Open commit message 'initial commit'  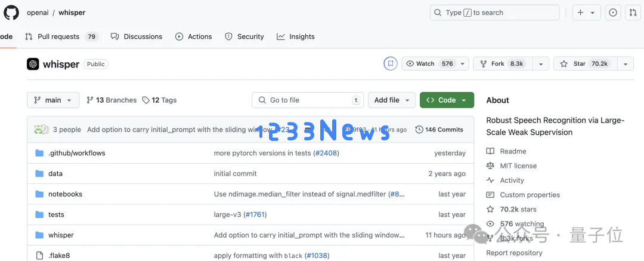pos(236,174)
